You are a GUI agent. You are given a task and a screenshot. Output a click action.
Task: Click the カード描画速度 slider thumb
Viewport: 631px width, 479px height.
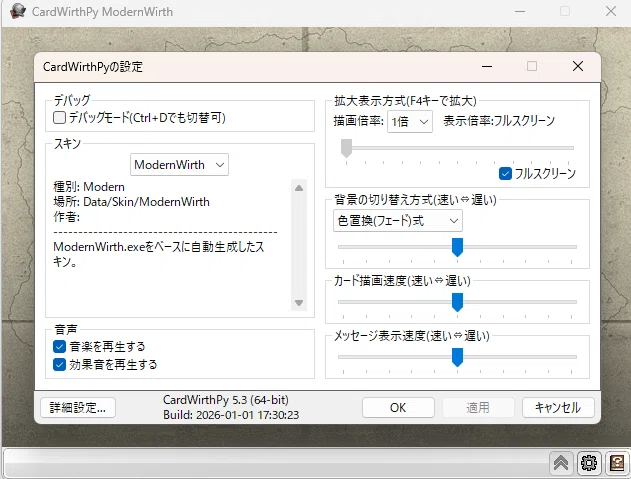pos(457,302)
